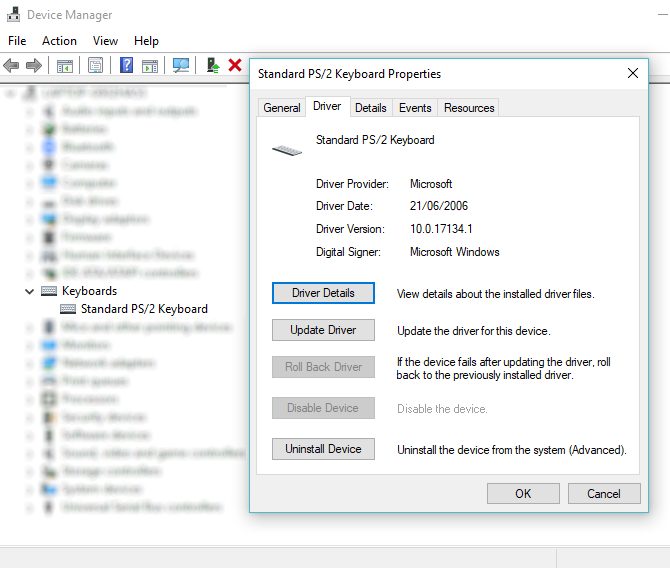670x568 pixels.
Task: Click the Driver Details button
Action: [x=323, y=293]
